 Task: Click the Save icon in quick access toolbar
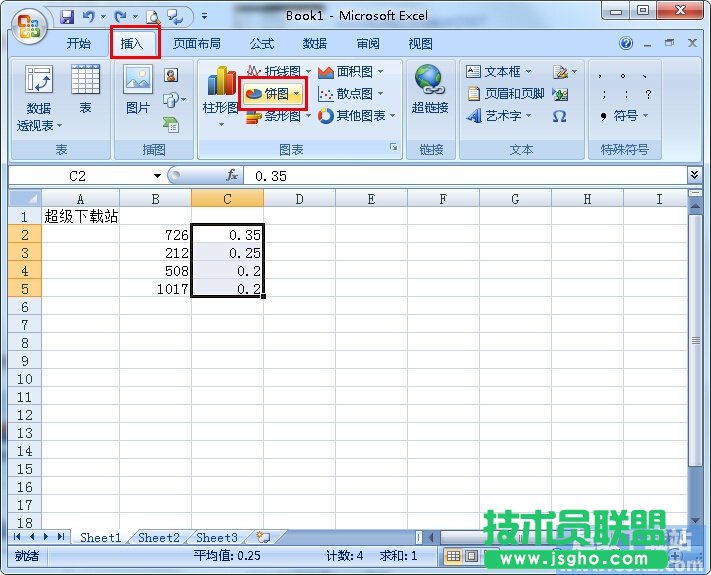[x=67, y=17]
